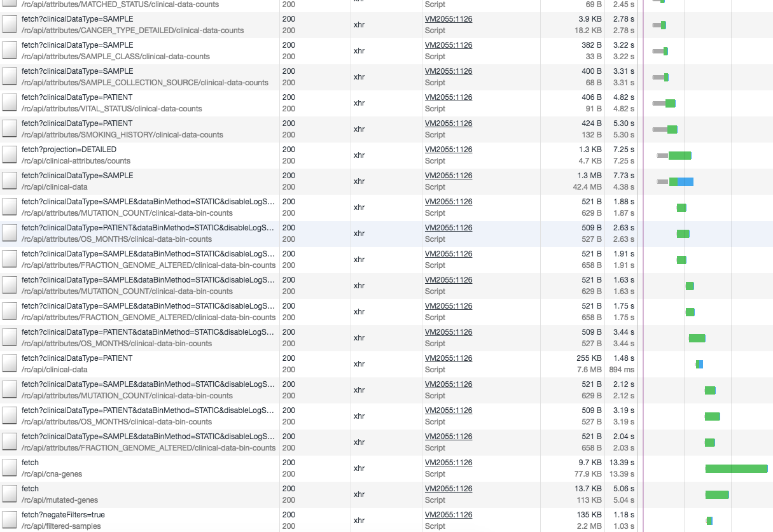Open the VM2055:1126 initiator link for VITAL_STATUS
The image size is (773, 532).
pos(449,97)
